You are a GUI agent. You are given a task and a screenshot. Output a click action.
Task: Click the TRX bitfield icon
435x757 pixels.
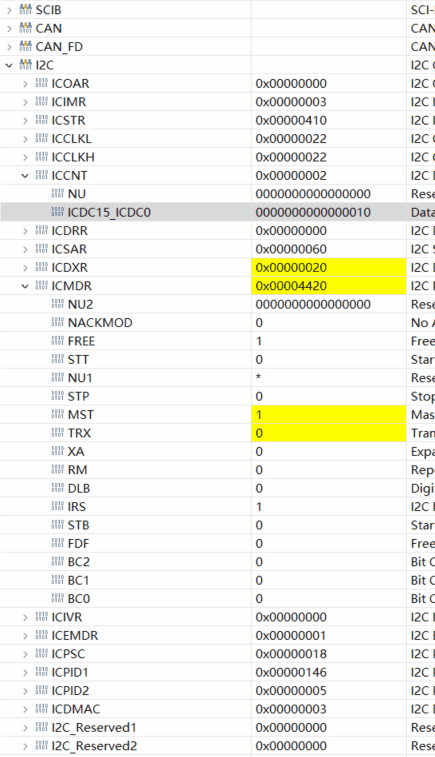[57, 433]
